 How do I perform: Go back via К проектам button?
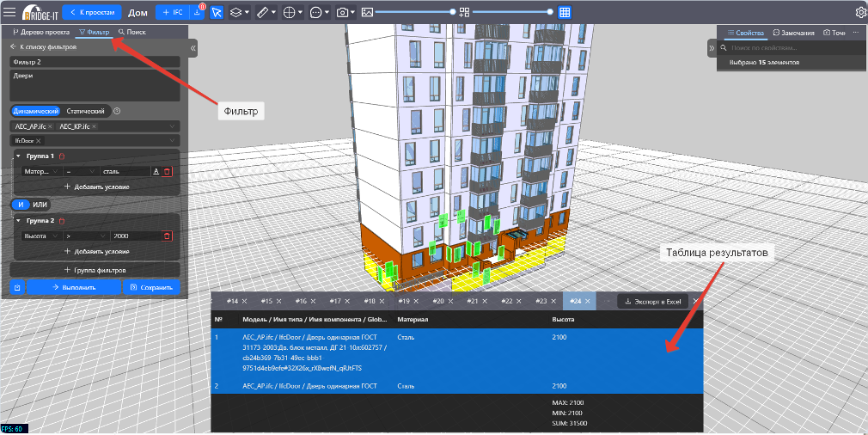(x=92, y=12)
